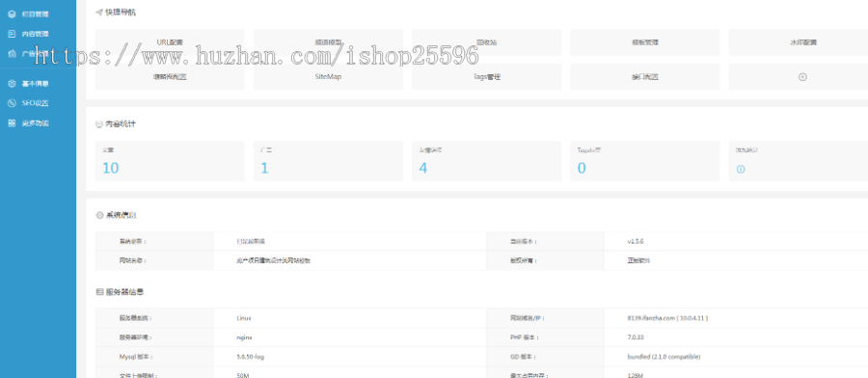Image resolution: width=868 pixels, height=378 pixels.
Task: Open the 模板管理 shortcut tile
Action: 645,42
